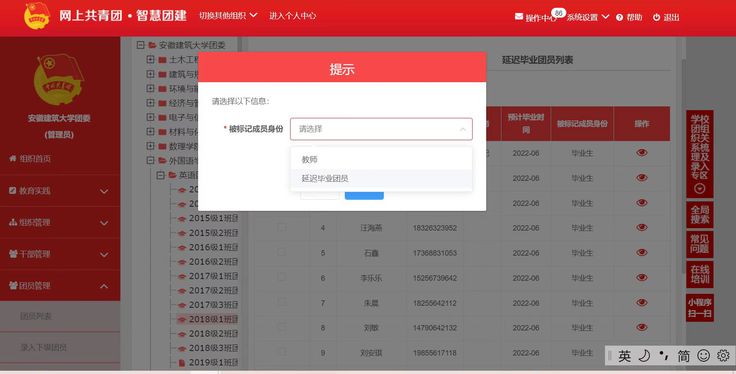
Task: Click the 退出 power icon to log out
Action: point(656,17)
